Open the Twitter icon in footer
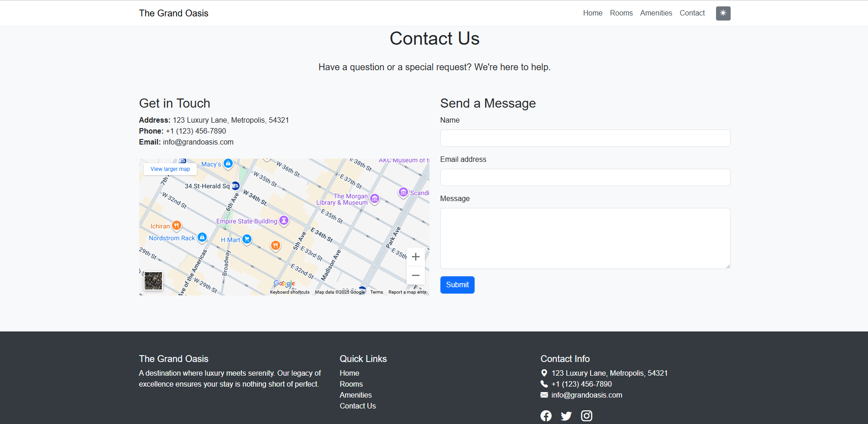The height and width of the screenshot is (424, 868). [x=566, y=416]
